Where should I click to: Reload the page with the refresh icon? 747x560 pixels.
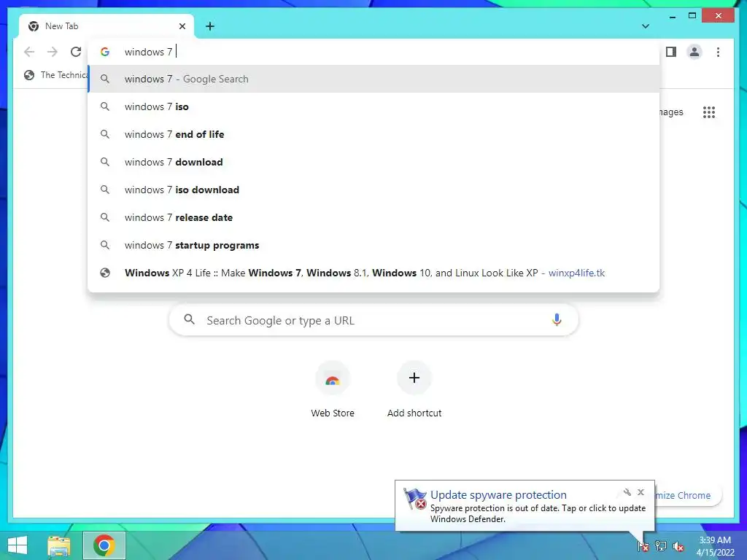pyautogui.click(x=76, y=52)
